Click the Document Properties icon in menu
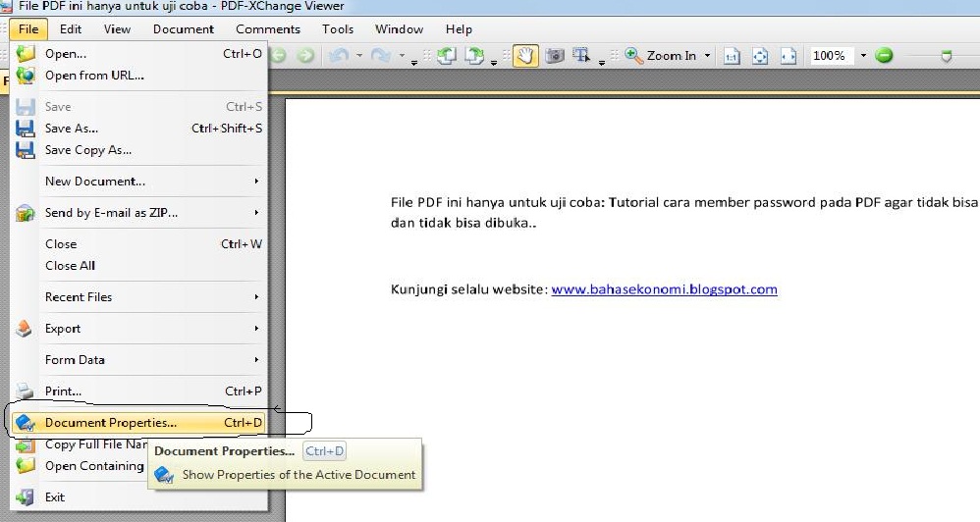This screenshot has width=980, height=522. (25, 423)
